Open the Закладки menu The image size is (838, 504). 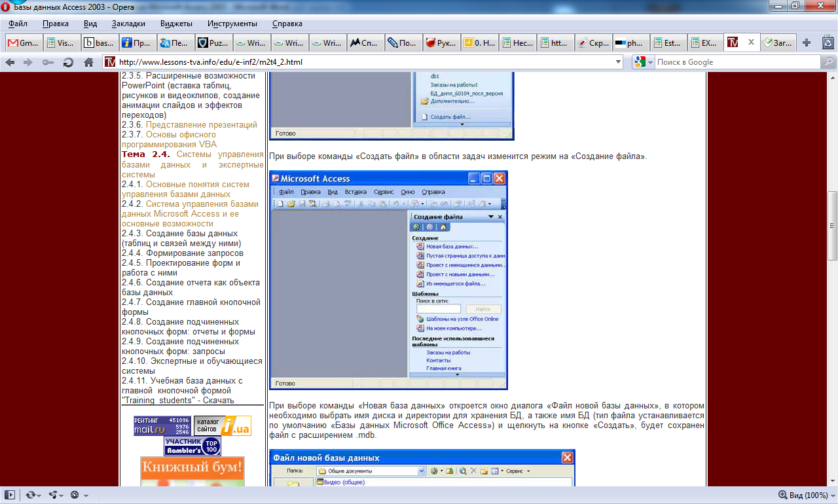coord(128,24)
